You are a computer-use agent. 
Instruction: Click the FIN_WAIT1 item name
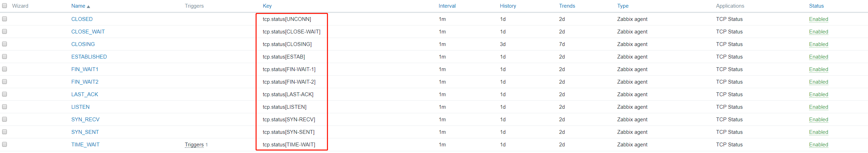(85, 69)
